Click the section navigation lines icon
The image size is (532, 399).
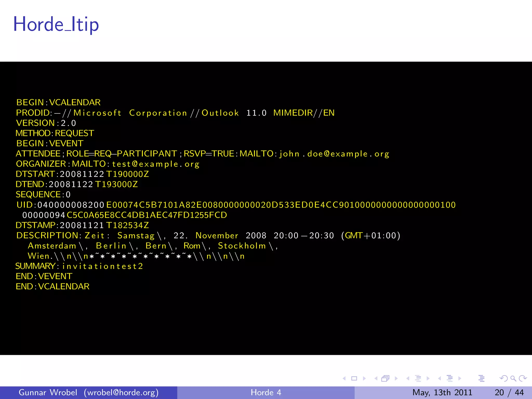click(x=450, y=378)
